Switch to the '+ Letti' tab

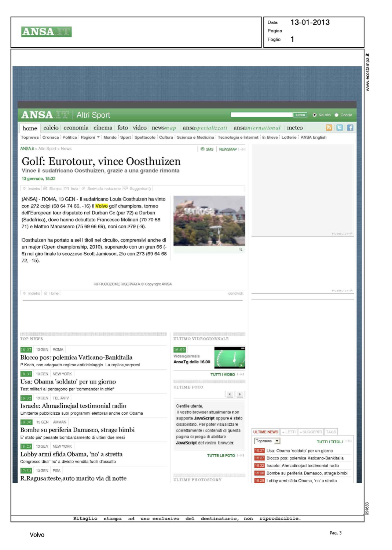point(289,432)
